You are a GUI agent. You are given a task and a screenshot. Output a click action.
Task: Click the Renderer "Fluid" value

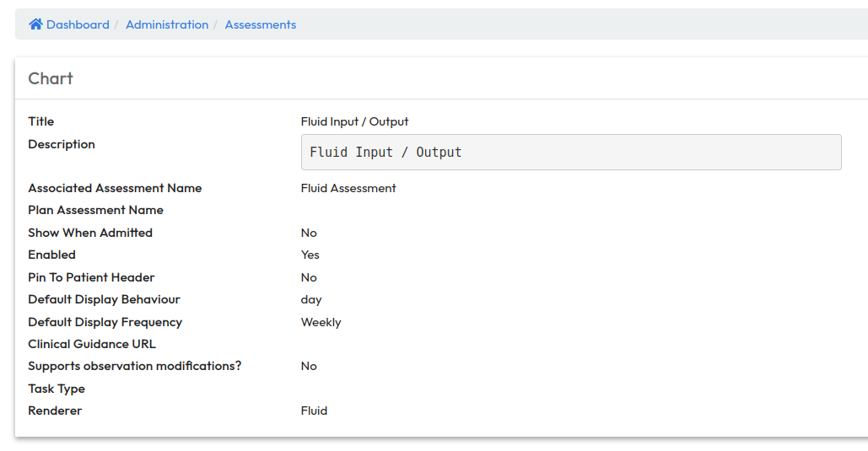click(314, 411)
